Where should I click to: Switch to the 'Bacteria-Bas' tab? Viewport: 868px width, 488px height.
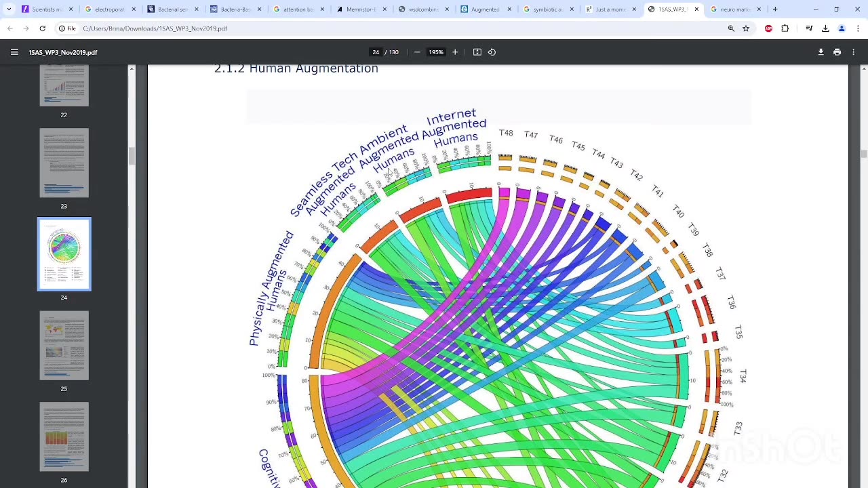[234, 9]
